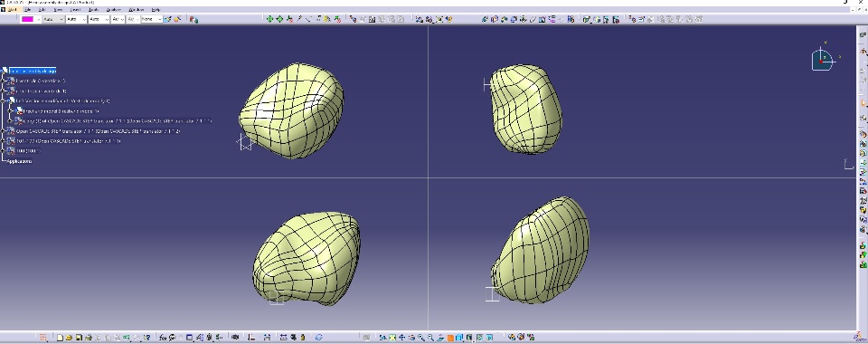Open the Help menu
Screen dimensions: 868x344
156,9
